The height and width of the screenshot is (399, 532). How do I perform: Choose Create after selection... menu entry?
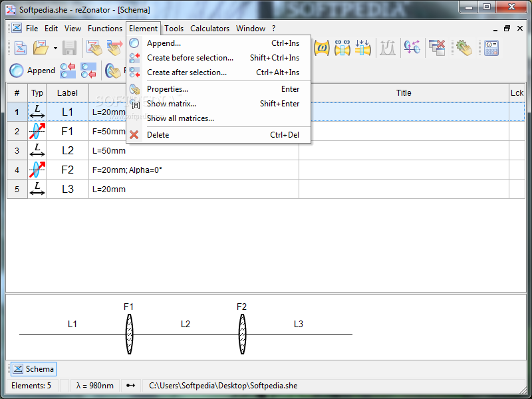[x=219, y=72]
